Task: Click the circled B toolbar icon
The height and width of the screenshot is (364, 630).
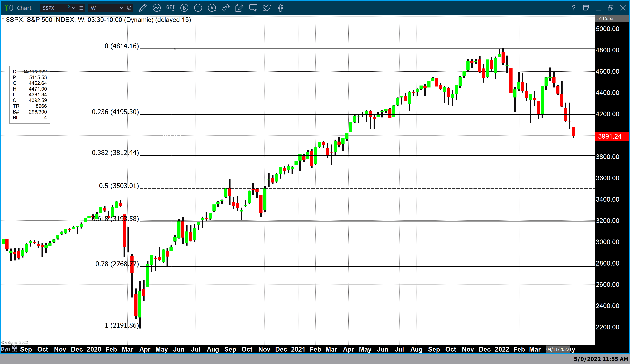Action: (184, 8)
